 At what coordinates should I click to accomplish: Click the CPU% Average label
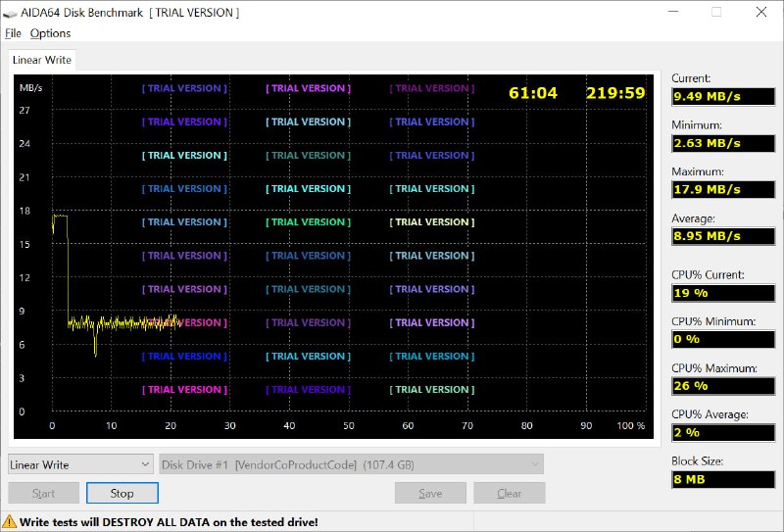[x=710, y=414]
